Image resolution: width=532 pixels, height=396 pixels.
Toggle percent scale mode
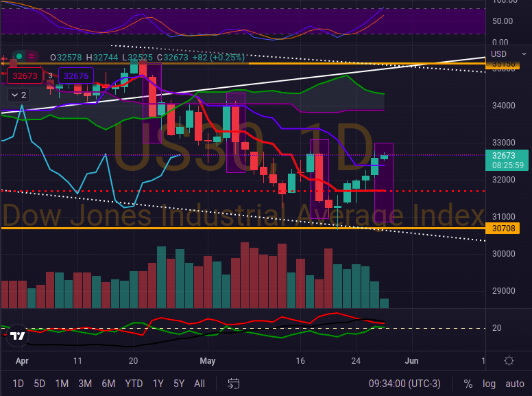coord(468,384)
